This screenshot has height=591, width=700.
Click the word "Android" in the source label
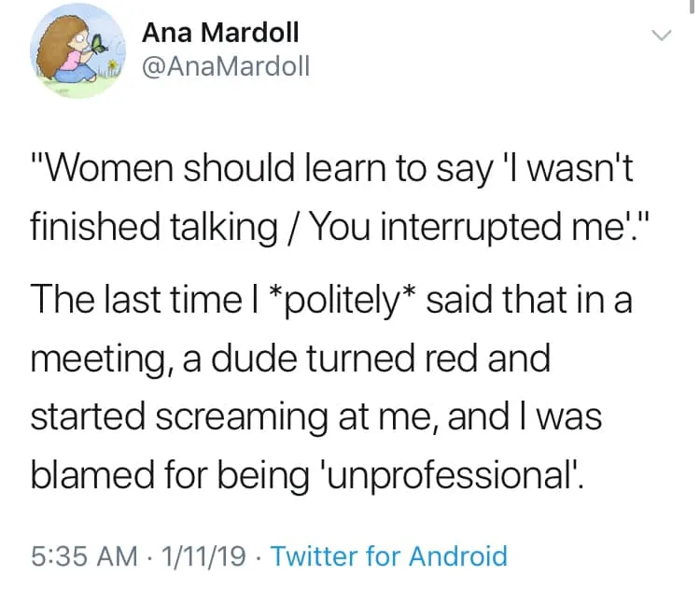click(x=458, y=556)
